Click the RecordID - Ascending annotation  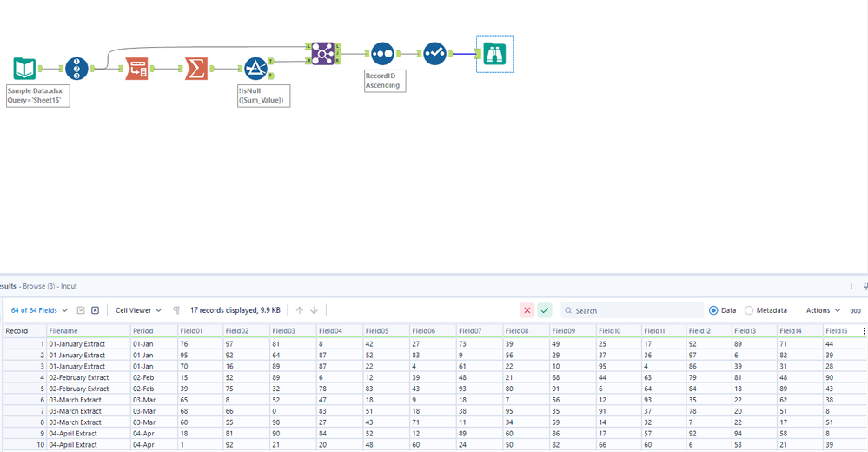(x=385, y=81)
